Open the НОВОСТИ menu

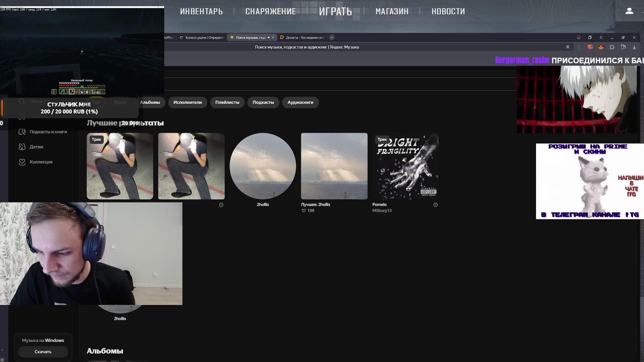tap(448, 11)
